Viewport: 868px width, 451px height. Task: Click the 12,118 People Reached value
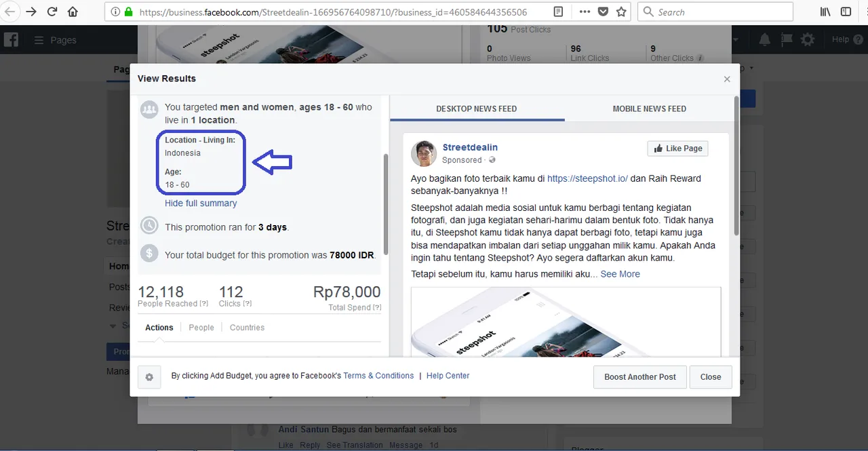click(161, 292)
